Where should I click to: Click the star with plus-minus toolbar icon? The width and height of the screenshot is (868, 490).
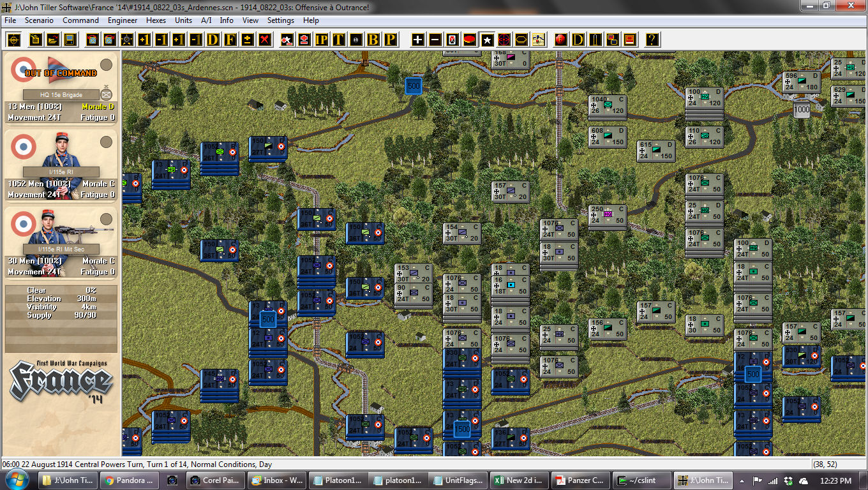(x=287, y=40)
